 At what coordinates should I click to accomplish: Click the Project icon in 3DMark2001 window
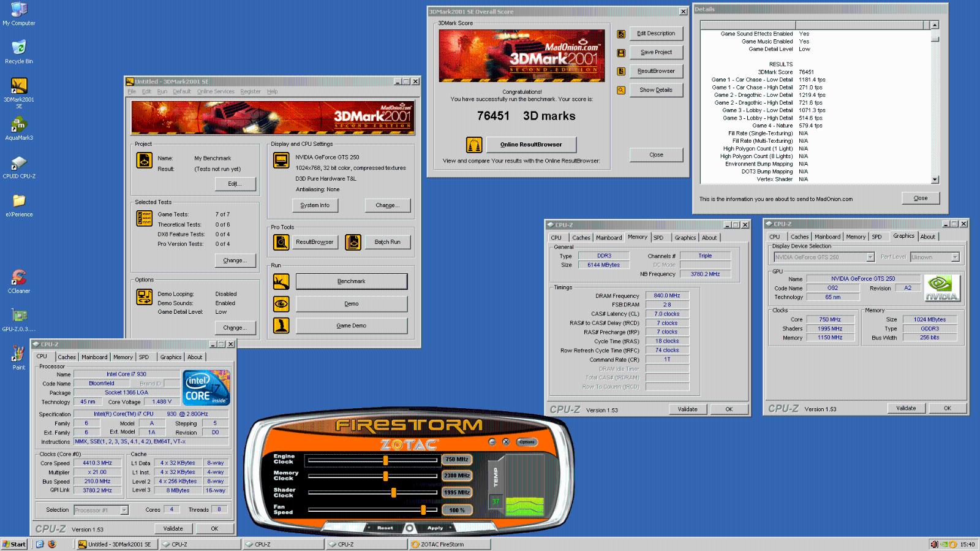coord(144,160)
